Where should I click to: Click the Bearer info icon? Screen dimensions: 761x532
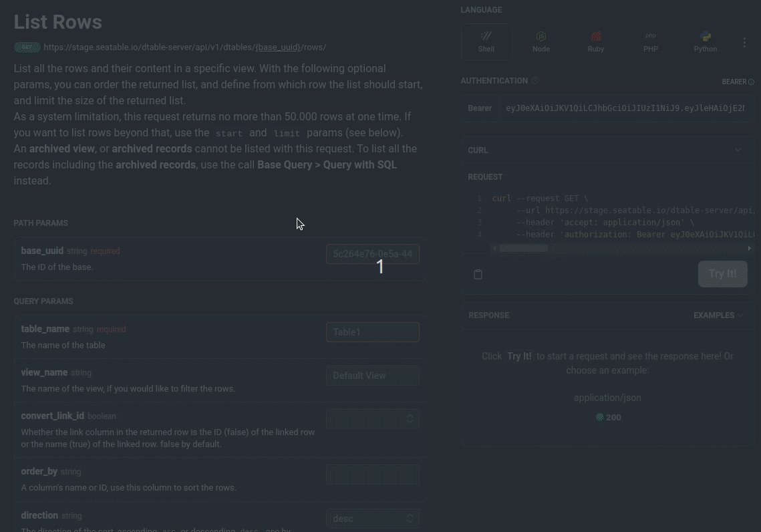(x=751, y=82)
